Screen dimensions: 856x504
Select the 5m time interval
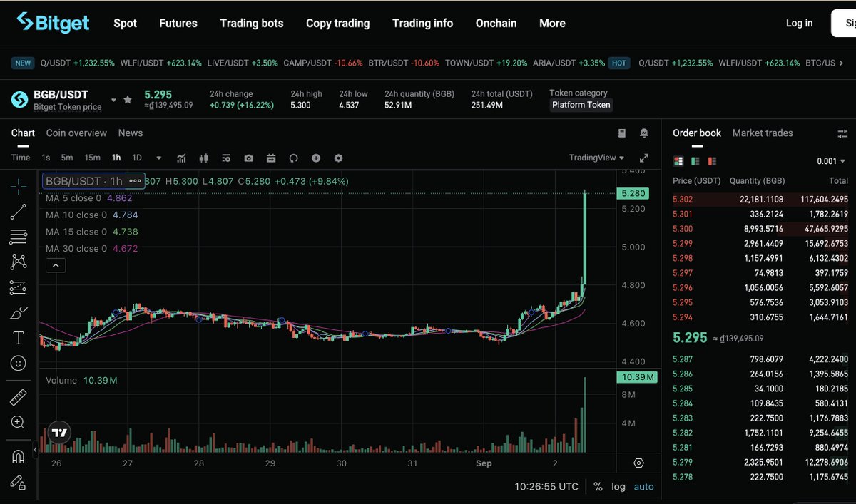(67, 158)
